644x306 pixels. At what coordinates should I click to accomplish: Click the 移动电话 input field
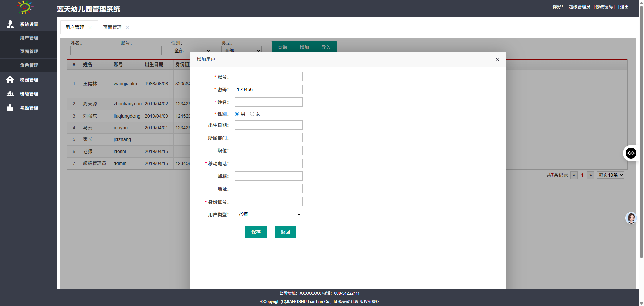[268, 164]
